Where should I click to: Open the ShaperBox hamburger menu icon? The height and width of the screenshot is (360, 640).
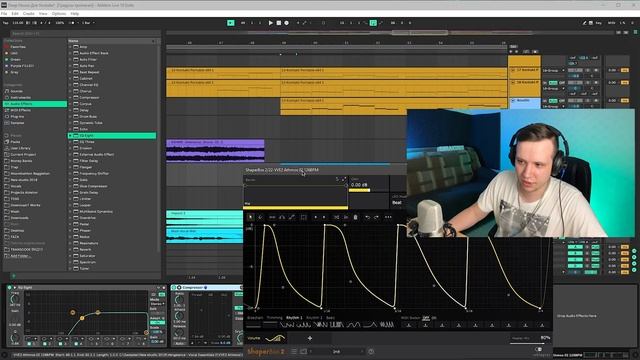(x=293, y=351)
